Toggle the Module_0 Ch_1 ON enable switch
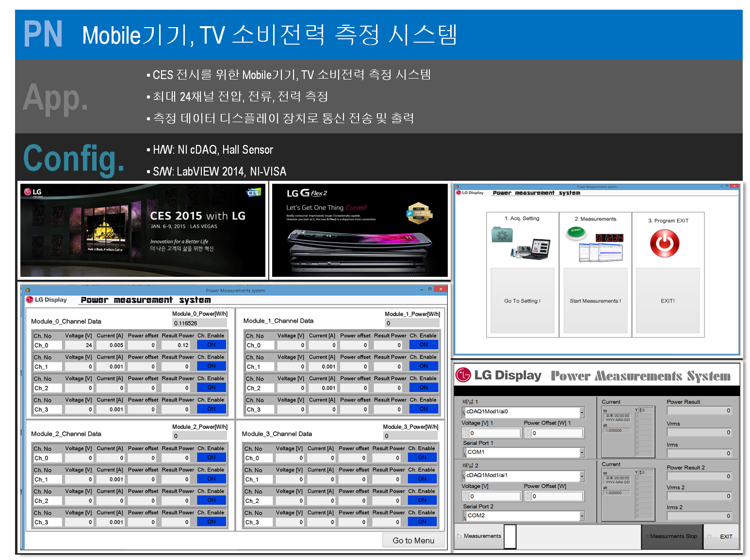 [x=212, y=366]
